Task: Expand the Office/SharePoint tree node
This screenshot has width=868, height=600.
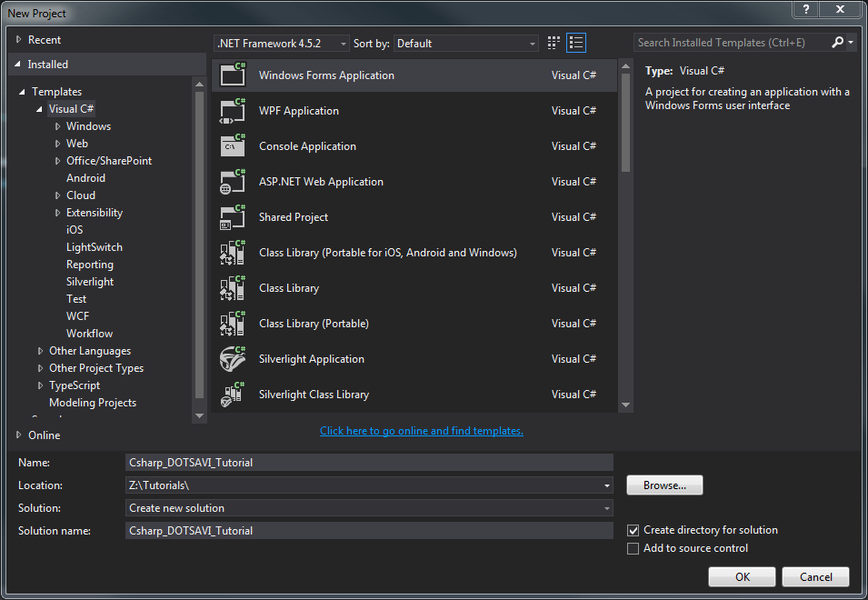Action: tap(57, 161)
